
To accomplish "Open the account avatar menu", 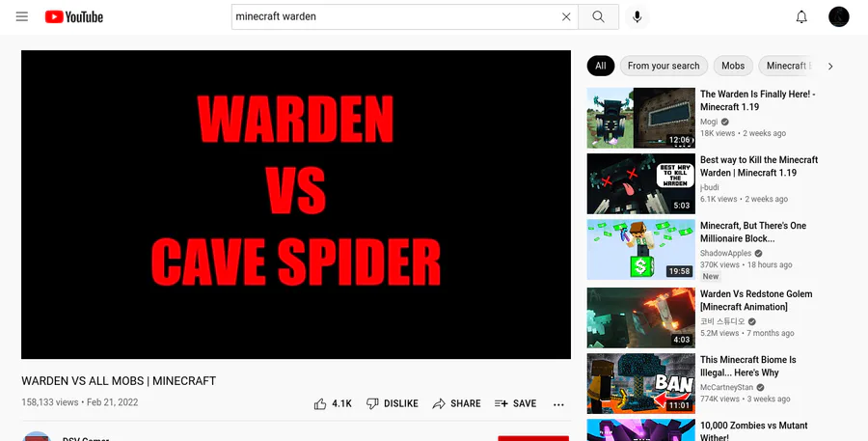I will (839, 16).
